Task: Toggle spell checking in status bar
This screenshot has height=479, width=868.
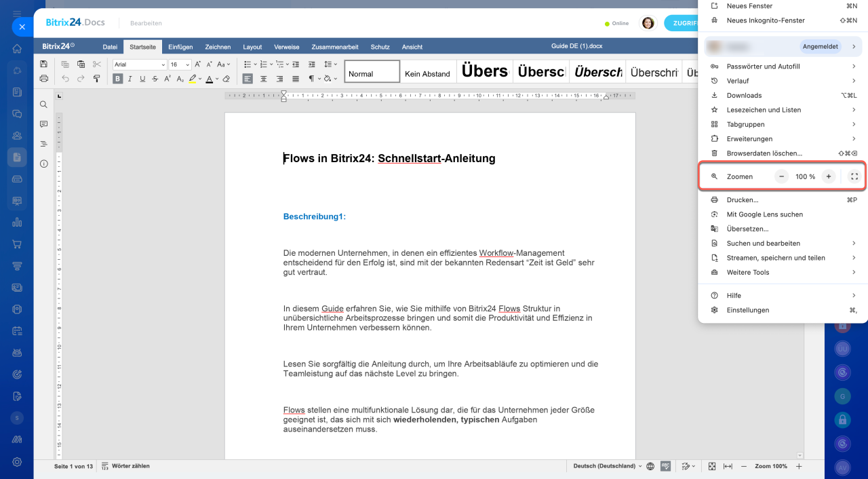Action: pyautogui.click(x=666, y=466)
